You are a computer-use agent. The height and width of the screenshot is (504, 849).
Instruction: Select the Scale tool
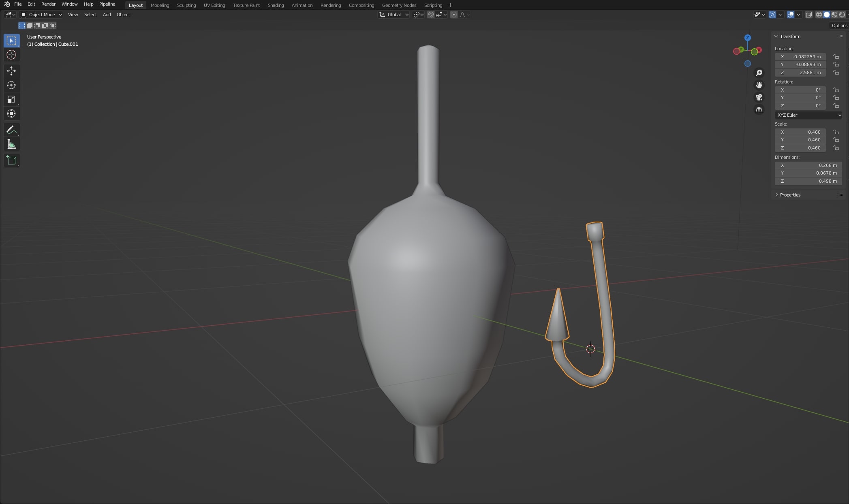11,99
